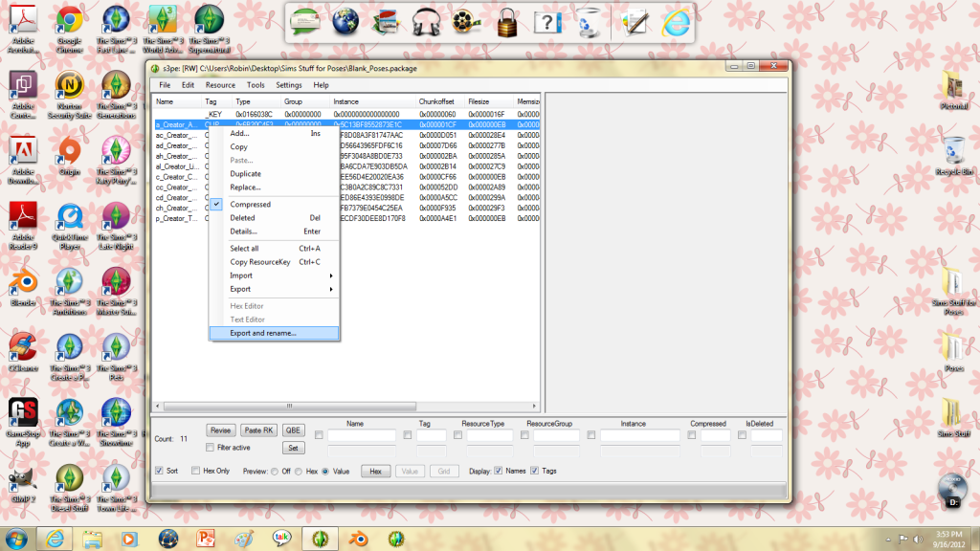
Task: Choose Copy ResourceKey from context menu
Action: click(275, 262)
